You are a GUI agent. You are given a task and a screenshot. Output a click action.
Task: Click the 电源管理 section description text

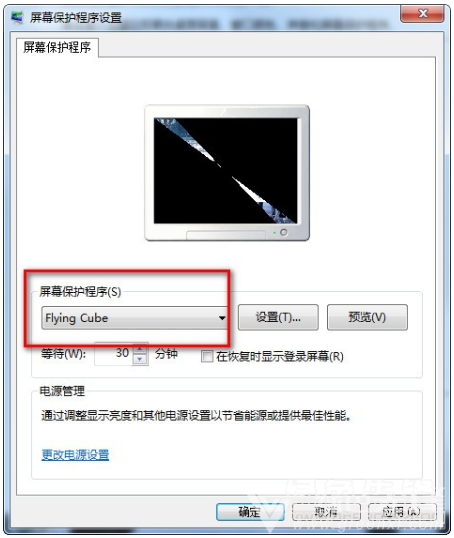(x=196, y=416)
